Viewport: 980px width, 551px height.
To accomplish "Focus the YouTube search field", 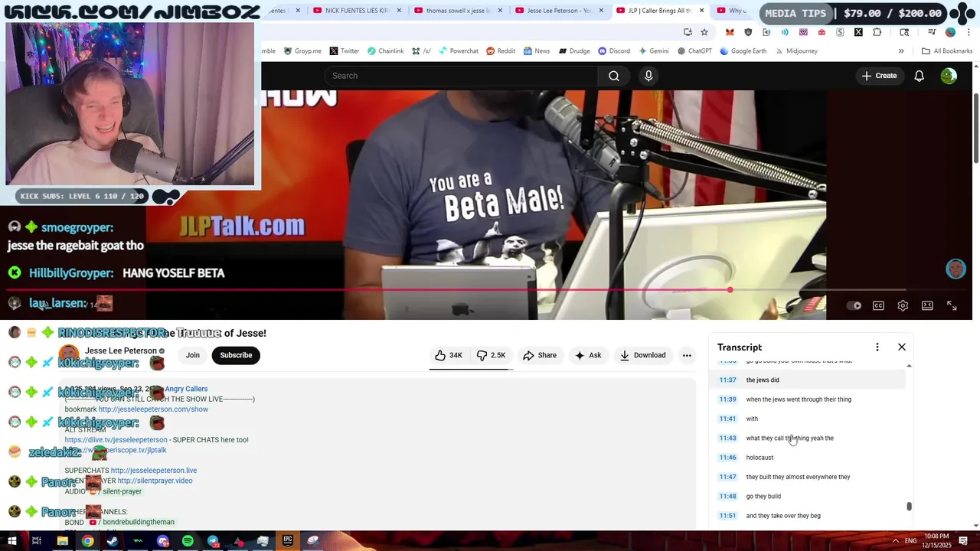I will tap(462, 76).
